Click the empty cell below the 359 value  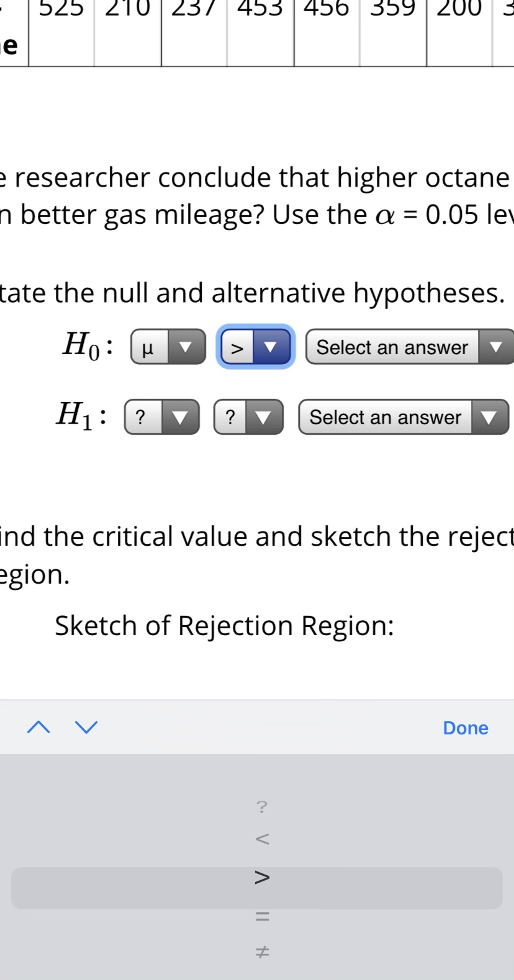tap(392, 43)
